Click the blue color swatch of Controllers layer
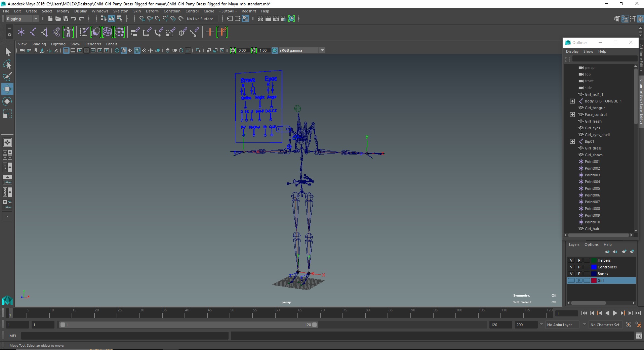The image size is (644, 350). tap(594, 267)
